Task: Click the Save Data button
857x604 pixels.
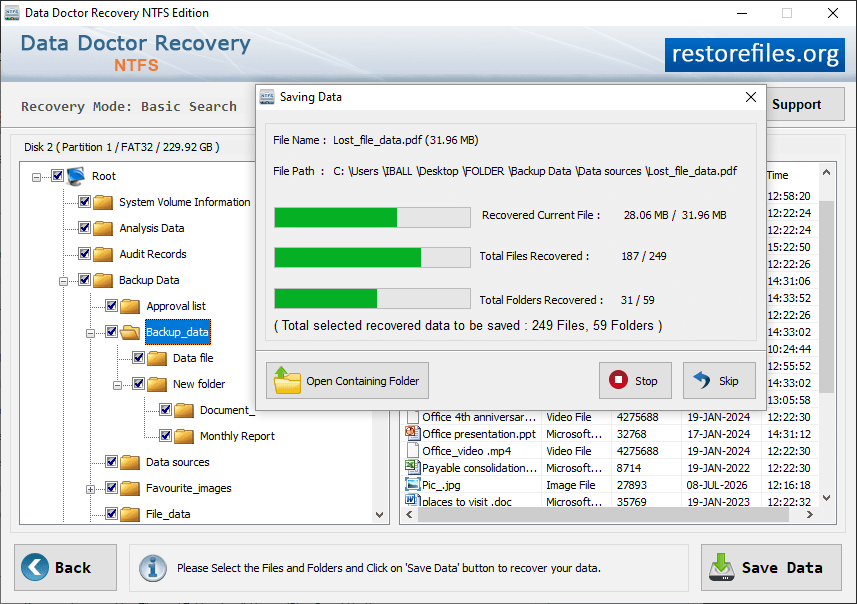Action: point(771,567)
